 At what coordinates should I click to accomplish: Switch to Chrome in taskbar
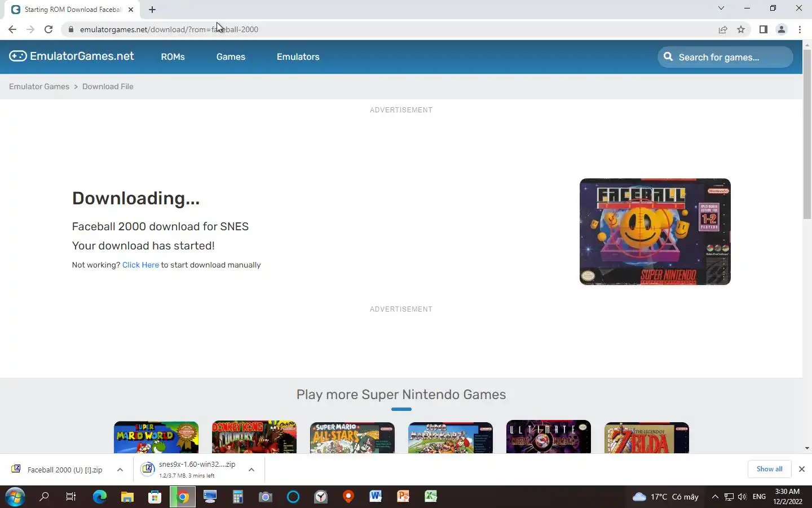point(183,497)
